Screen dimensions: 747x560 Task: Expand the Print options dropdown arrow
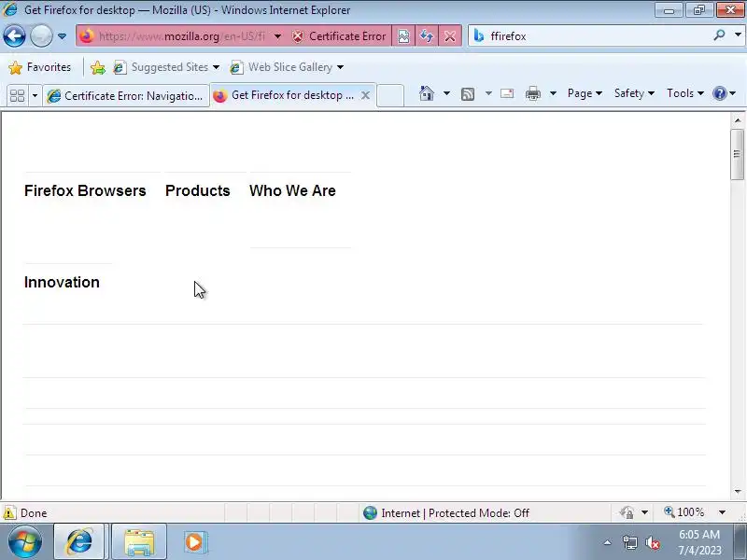point(553,93)
